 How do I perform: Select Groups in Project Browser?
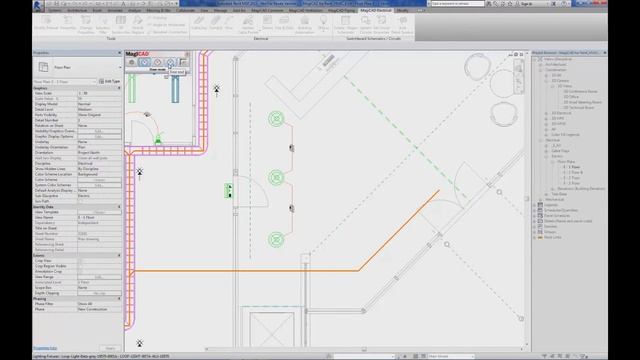[x=550, y=232]
